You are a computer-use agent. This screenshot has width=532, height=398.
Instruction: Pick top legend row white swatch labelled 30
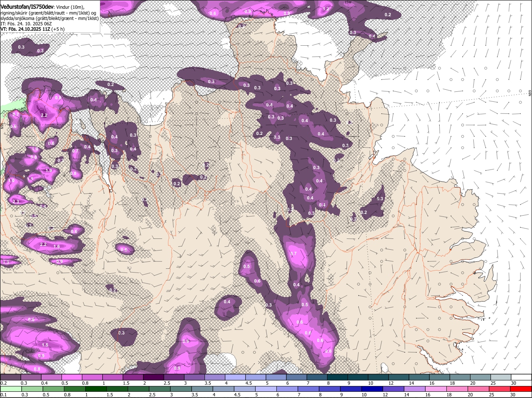(522, 377)
